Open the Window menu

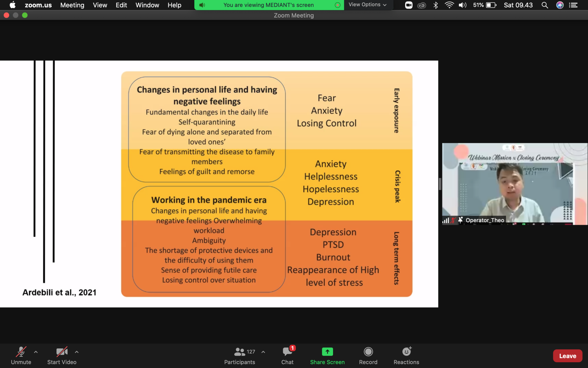147,5
